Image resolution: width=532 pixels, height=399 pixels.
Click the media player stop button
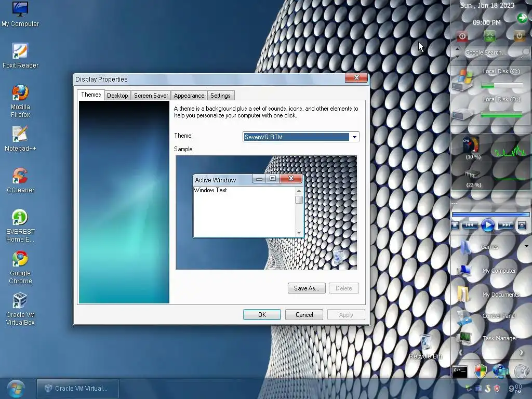(x=455, y=225)
